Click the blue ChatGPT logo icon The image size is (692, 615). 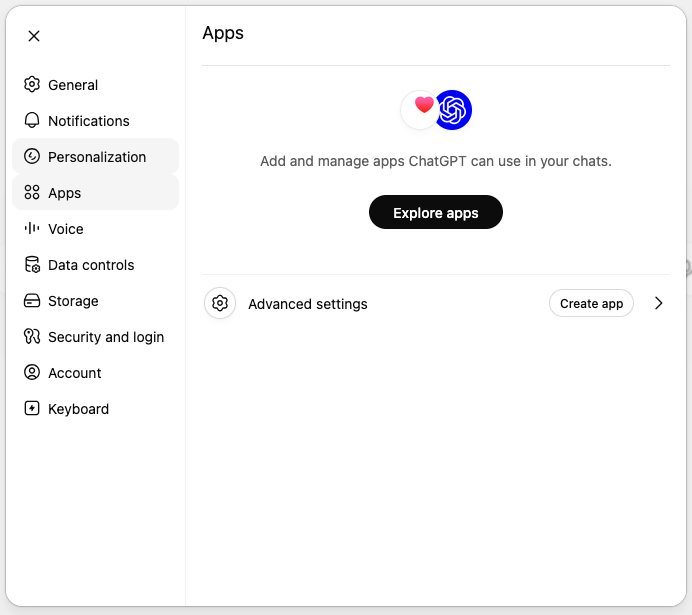coord(453,110)
